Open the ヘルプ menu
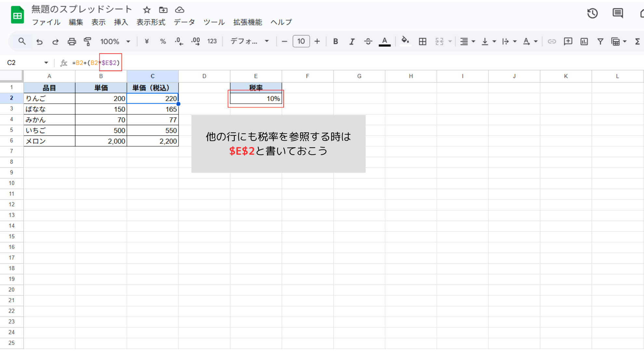The height and width of the screenshot is (351, 644). [281, 22]
